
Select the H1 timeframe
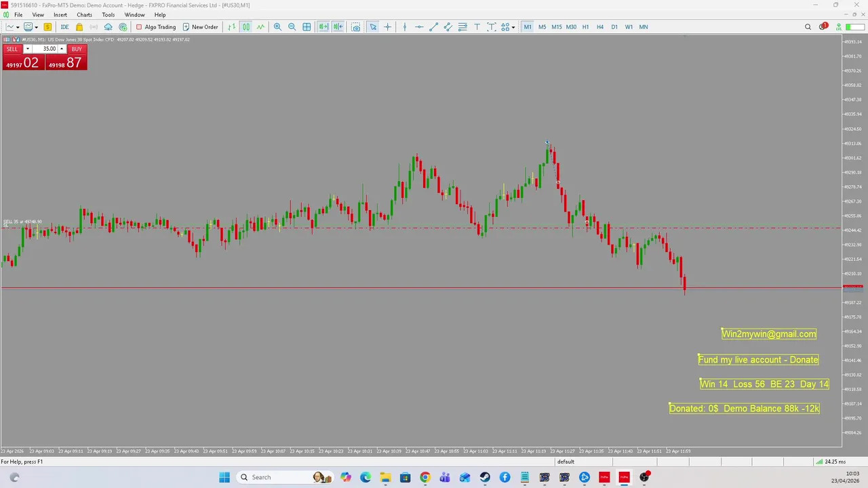coord(585,27)
